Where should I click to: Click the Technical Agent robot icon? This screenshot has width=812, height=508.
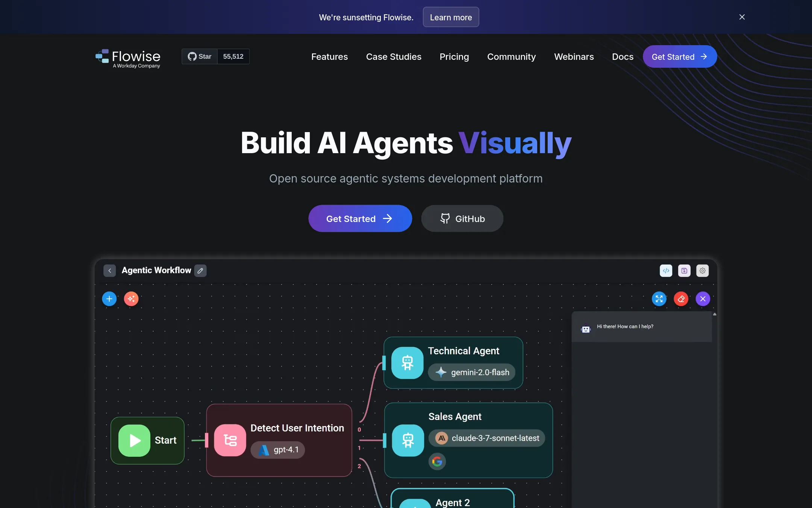[x=407, y=363]
